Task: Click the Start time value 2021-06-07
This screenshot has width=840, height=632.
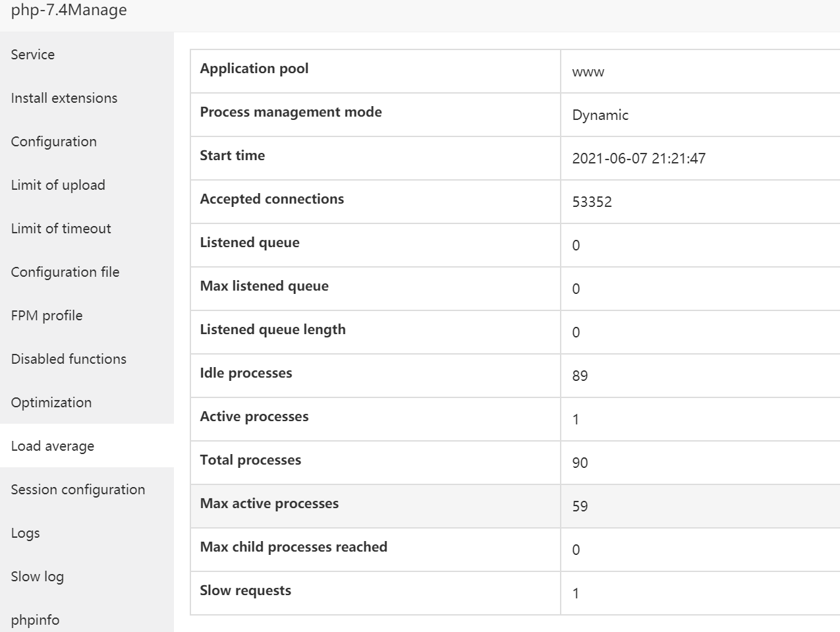Action: pyautogui.click(x=638, y=158)
